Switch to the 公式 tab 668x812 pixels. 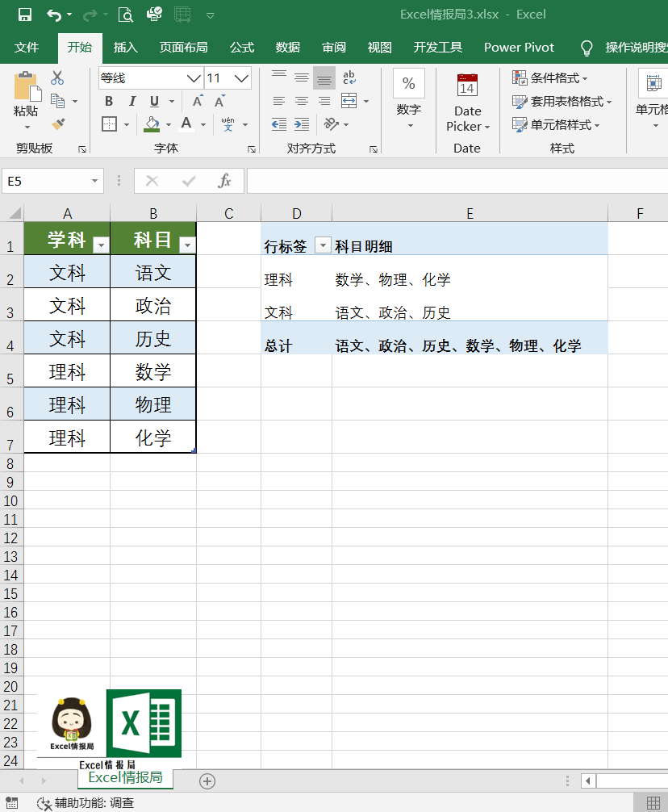(x=242, y=48)
